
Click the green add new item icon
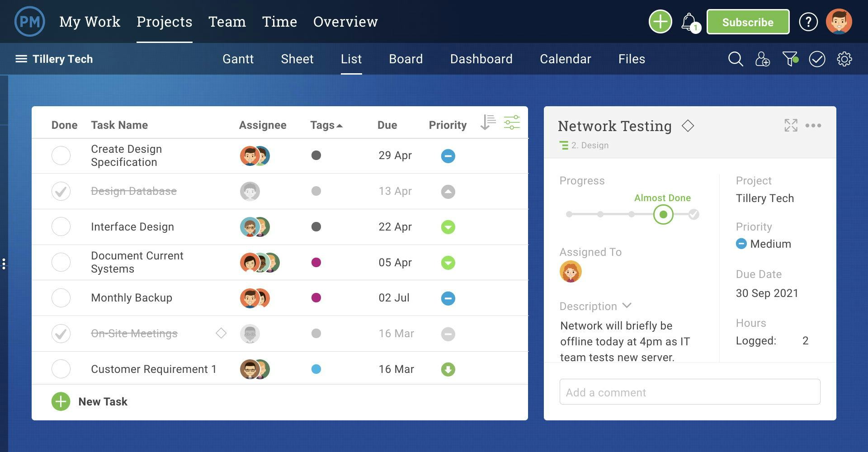tap(660, 22)
